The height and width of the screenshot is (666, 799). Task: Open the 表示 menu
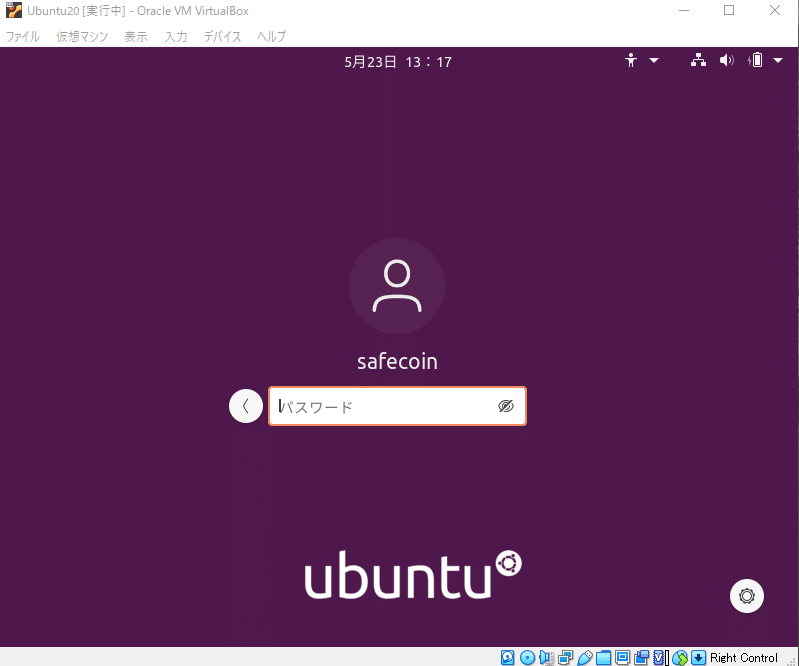[136, 37]
